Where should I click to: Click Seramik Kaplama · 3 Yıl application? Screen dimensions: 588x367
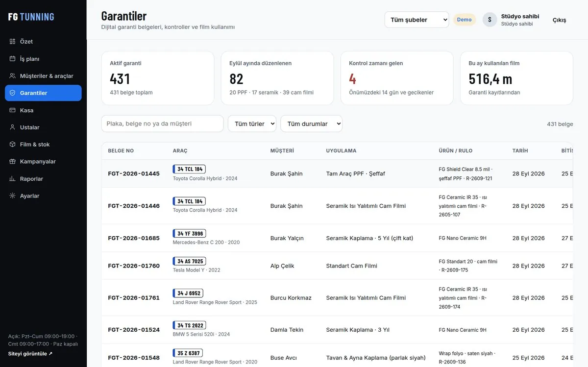coord(358,330)
